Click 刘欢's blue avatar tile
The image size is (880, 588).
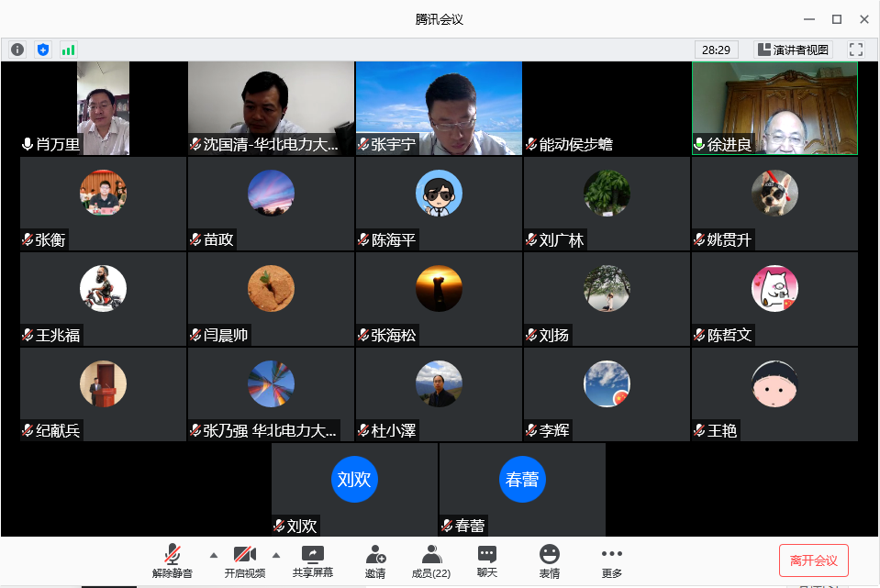tap(354, 480)
